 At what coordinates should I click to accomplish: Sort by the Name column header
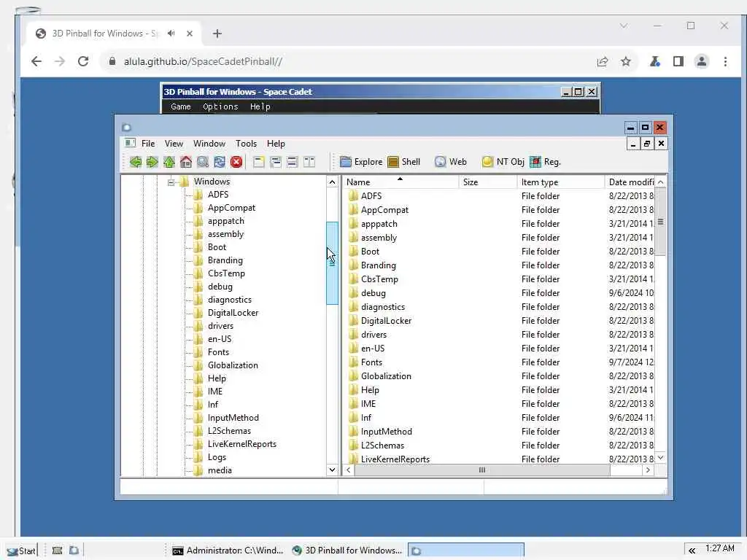tap(400, 182)
